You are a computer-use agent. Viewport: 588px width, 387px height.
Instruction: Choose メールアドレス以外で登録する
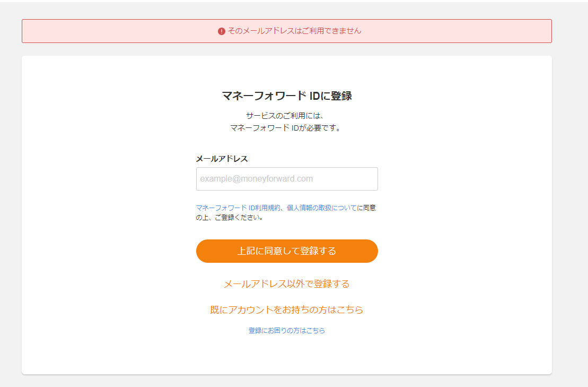click(287, 284)
